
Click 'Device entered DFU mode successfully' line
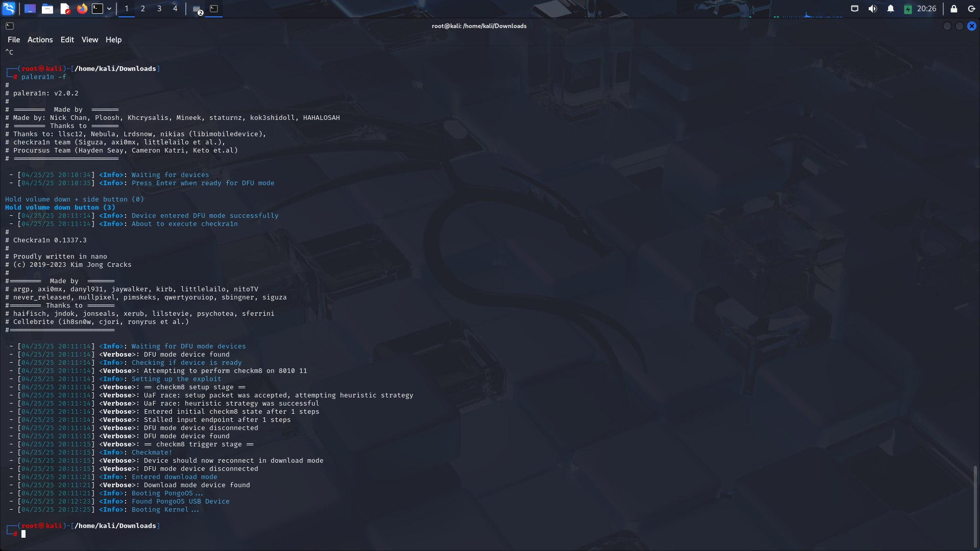click(x=205, y=216)
